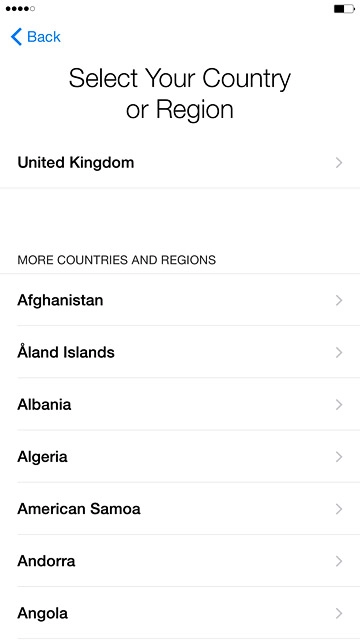Open the chevron next to Afghanistan
The width and height of the screenshot is (360, 640).
pyautogui.click(x=339, y=300)
